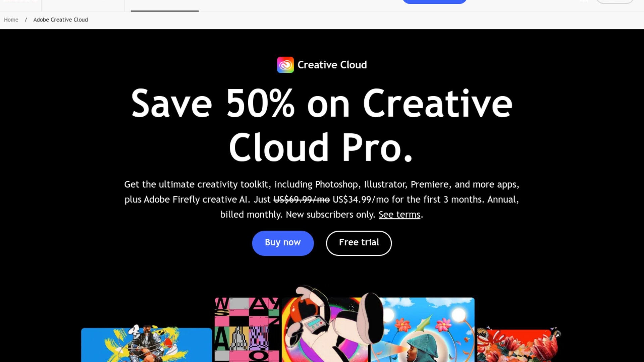Select the red floral artwork thumbnail
The width and height of the screenshot is (644, 362).
point(519,345)
